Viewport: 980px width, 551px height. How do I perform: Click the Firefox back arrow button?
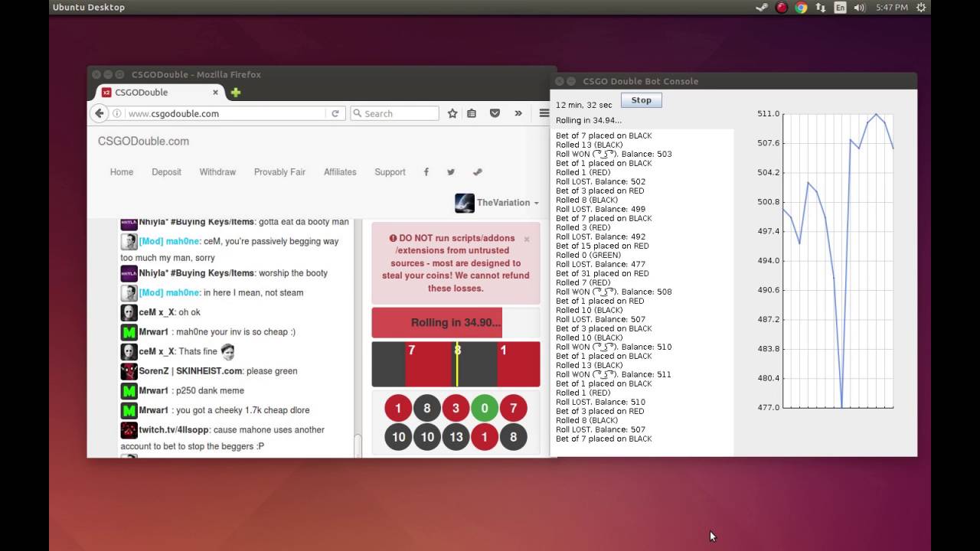pos(99,113)
